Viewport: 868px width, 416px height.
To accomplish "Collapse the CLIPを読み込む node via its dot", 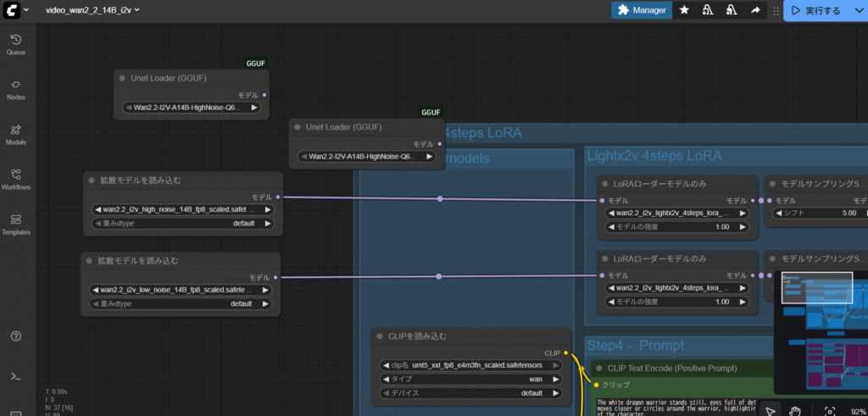I will [x=380, y=336].
